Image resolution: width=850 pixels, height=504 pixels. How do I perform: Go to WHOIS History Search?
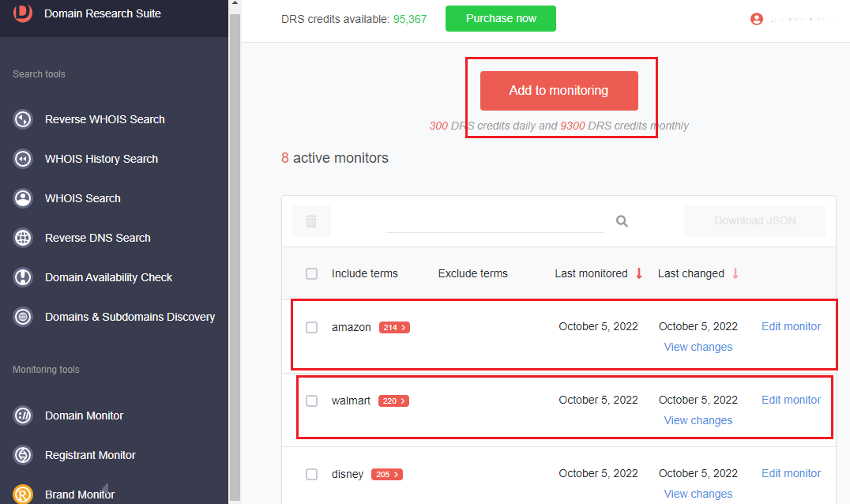101,159
